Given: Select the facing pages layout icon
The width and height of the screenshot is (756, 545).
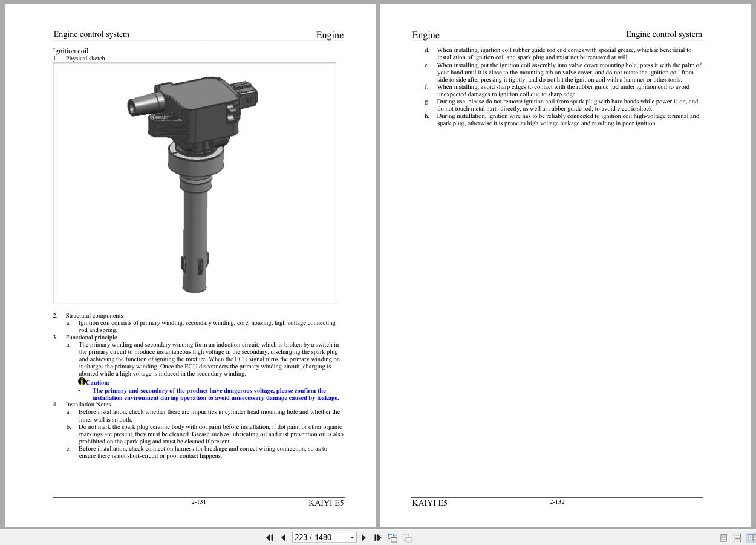Looking at the screenshot, I should [x=752, y=537].
